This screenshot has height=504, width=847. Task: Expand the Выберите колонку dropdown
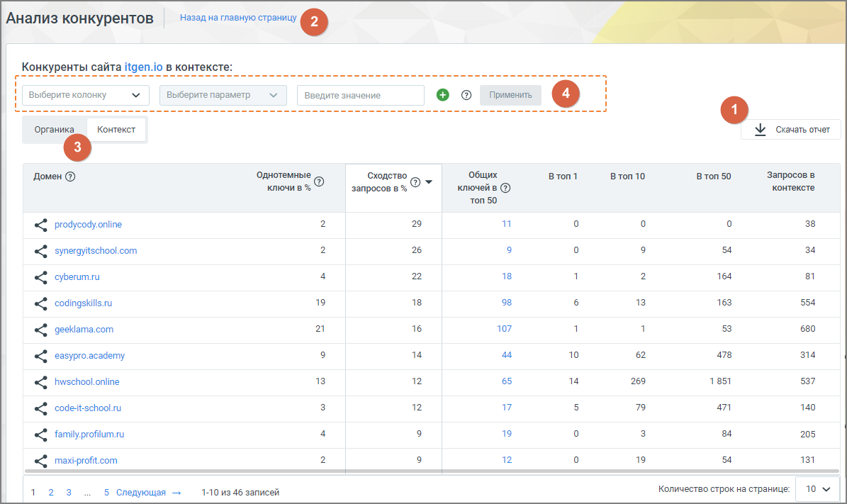click(x=85, y=95)
